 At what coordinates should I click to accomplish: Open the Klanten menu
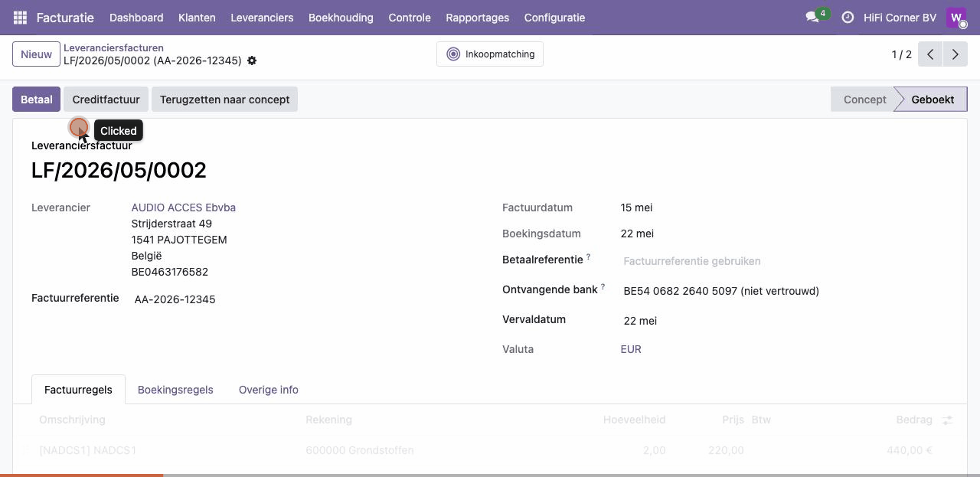click(x=197, y=17)
